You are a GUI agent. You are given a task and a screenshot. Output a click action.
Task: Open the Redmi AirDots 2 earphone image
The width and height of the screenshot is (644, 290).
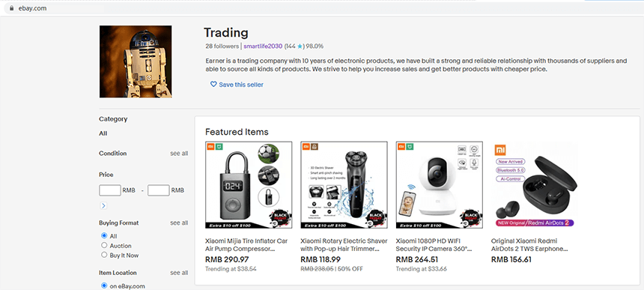pyautogui.click(x=535, y=185)
